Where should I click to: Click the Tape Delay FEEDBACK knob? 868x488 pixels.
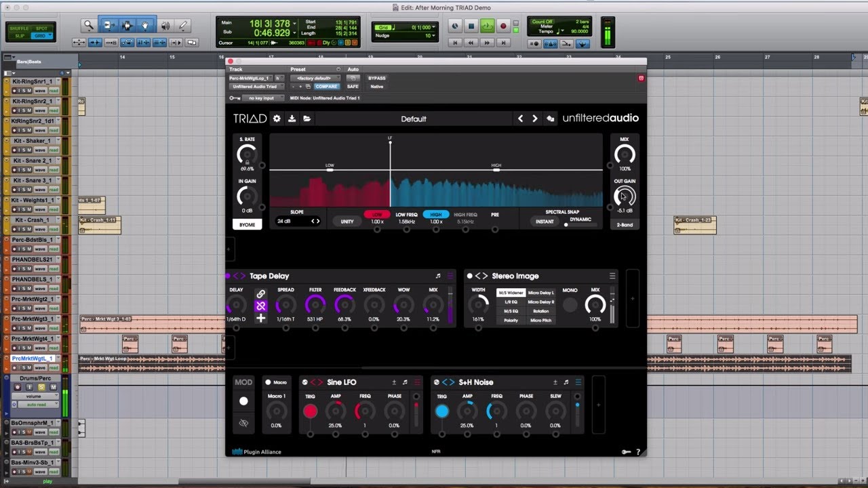coord(344,306)
